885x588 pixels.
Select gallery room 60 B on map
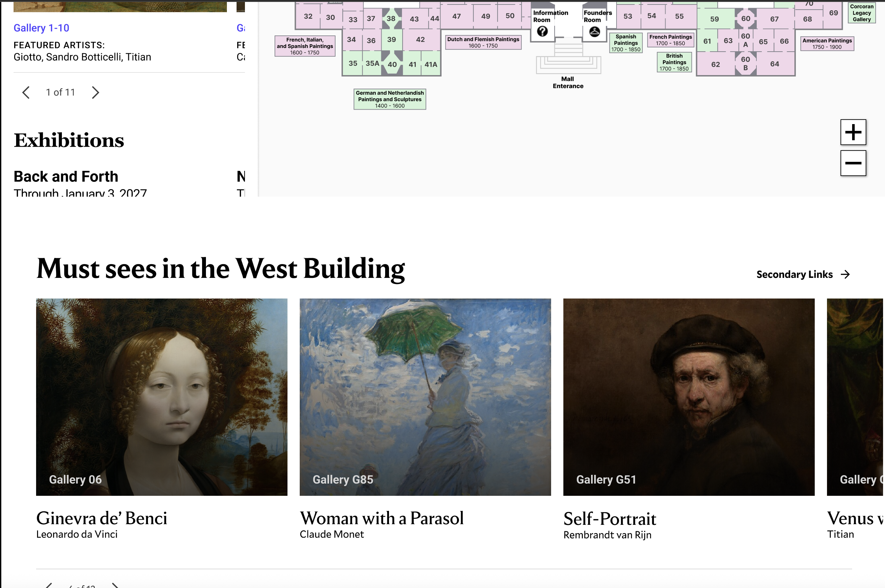tap(745, 64)
